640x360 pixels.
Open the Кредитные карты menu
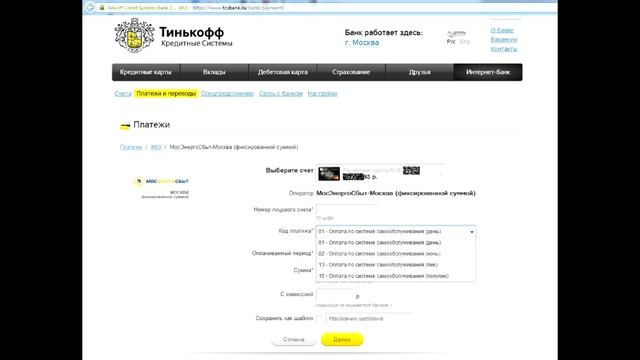pyautogui.click(x=146, y=72)
